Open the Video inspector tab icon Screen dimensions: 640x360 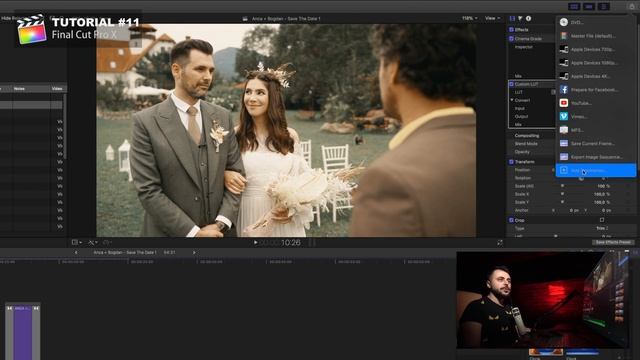pos(512,18)
